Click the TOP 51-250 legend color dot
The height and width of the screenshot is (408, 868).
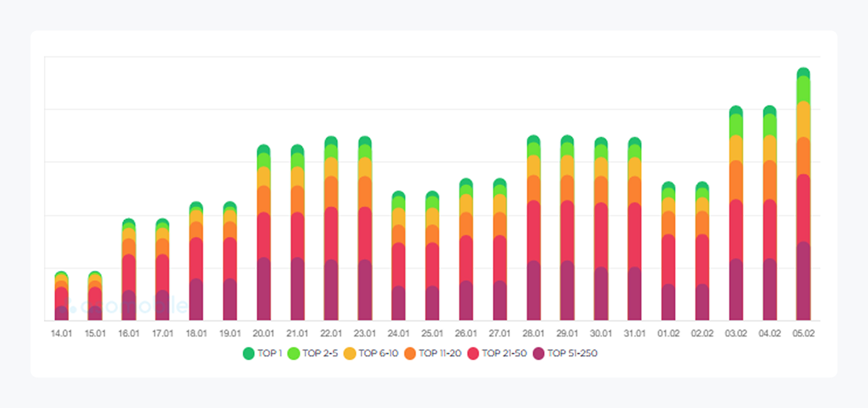coord(538,353)
